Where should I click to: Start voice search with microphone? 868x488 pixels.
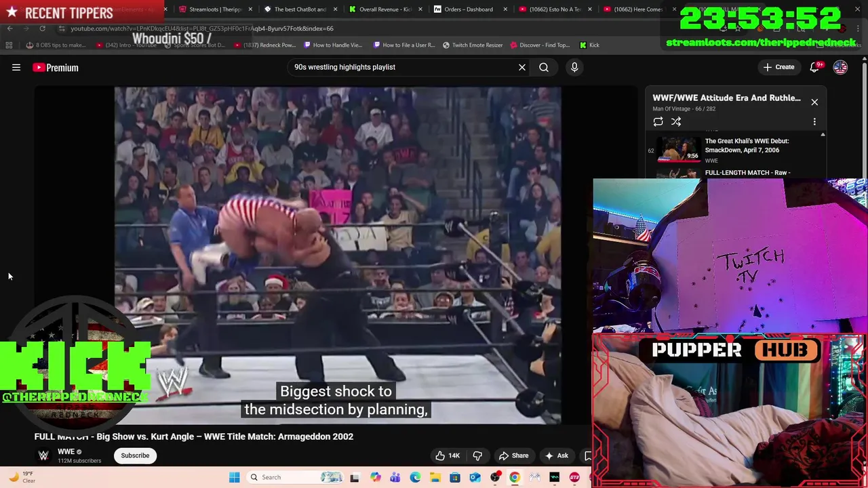pos(574,67)
